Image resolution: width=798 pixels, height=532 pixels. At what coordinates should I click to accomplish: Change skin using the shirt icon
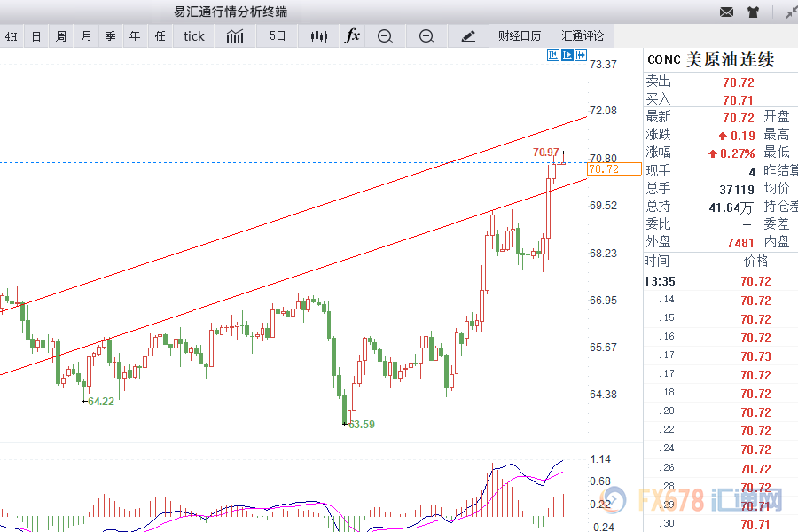pyautogui.click(x=753, y=12)
